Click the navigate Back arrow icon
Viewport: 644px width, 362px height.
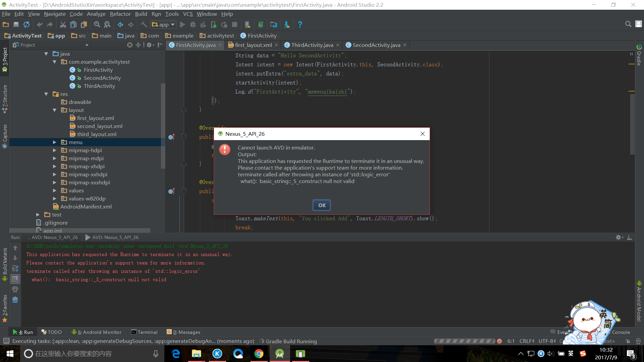point(120,24)
